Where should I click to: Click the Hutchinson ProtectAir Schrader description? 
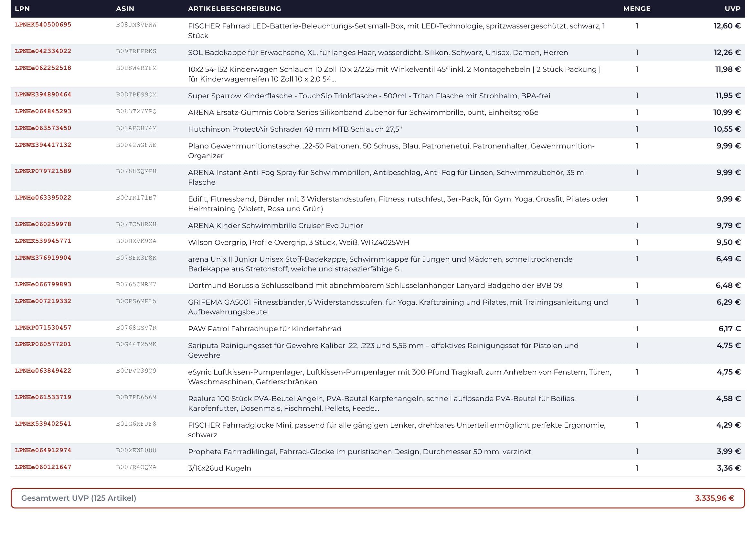point(295,129)
